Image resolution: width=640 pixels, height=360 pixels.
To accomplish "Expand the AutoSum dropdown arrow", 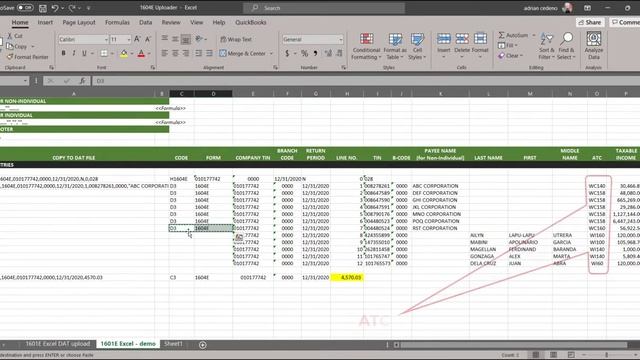I will tap(533, 36).
